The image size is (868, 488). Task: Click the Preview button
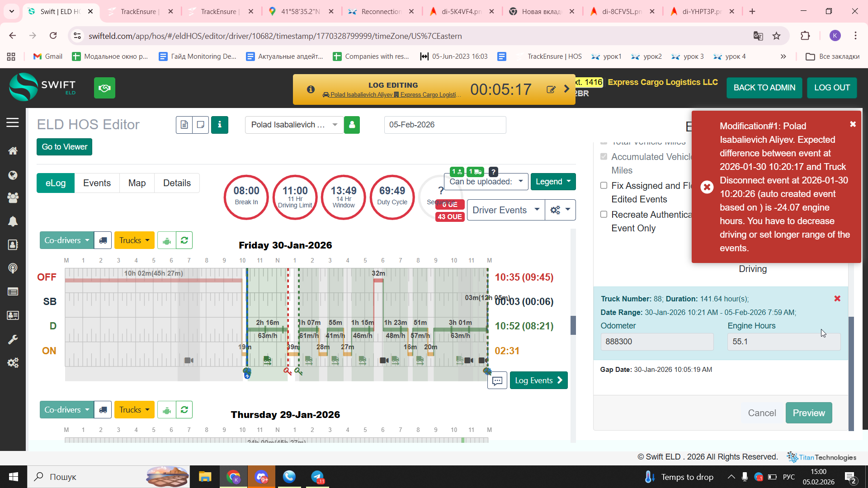click(808, 413)
